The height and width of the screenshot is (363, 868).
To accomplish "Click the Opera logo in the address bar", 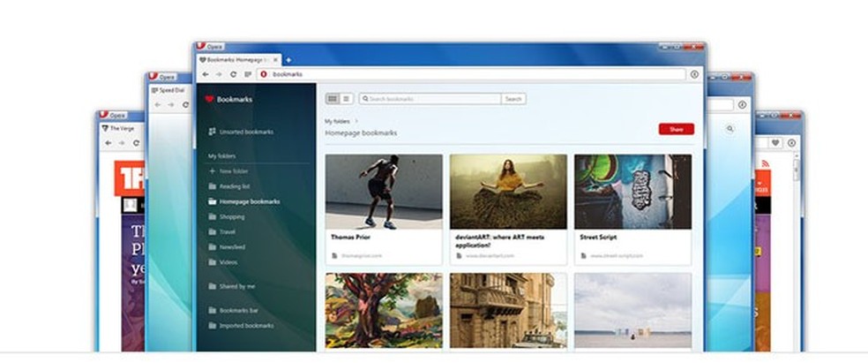I will [x=264, y=74].
